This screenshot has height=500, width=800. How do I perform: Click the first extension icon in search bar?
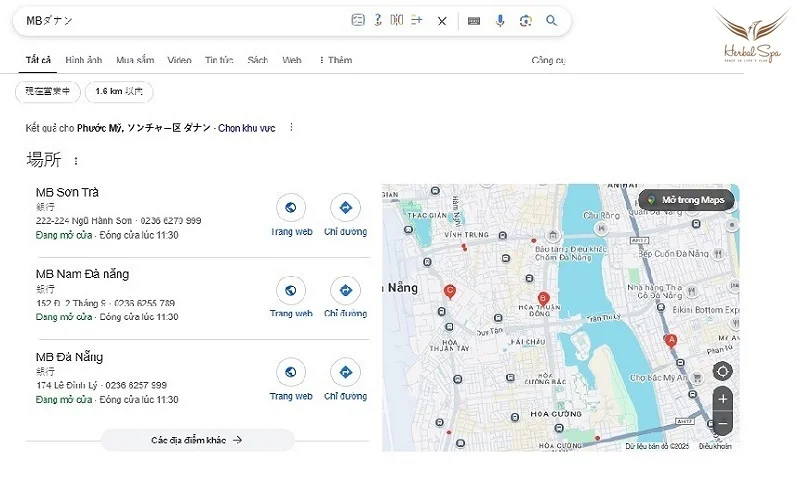pyautogui.click(x=358, y=20)
